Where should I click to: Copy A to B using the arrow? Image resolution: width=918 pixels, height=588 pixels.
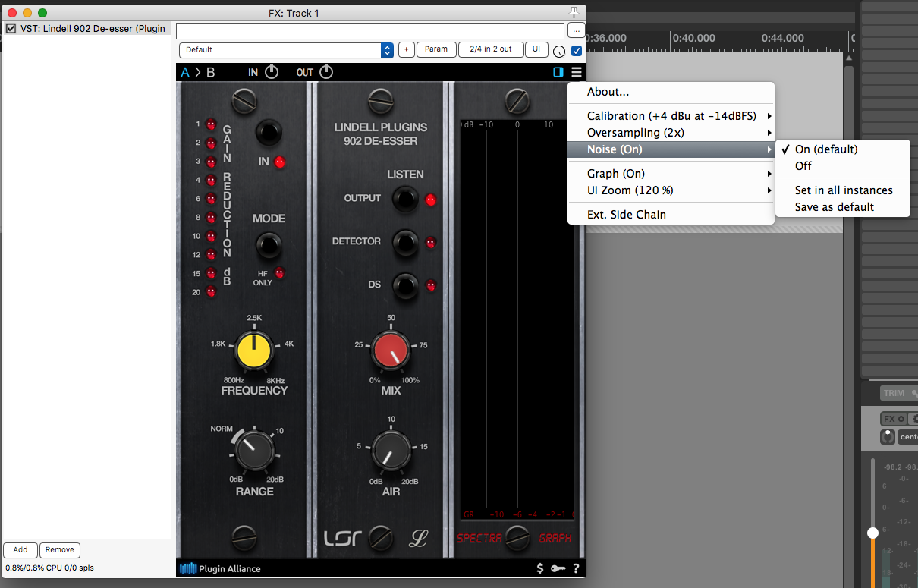pos(198,73)
